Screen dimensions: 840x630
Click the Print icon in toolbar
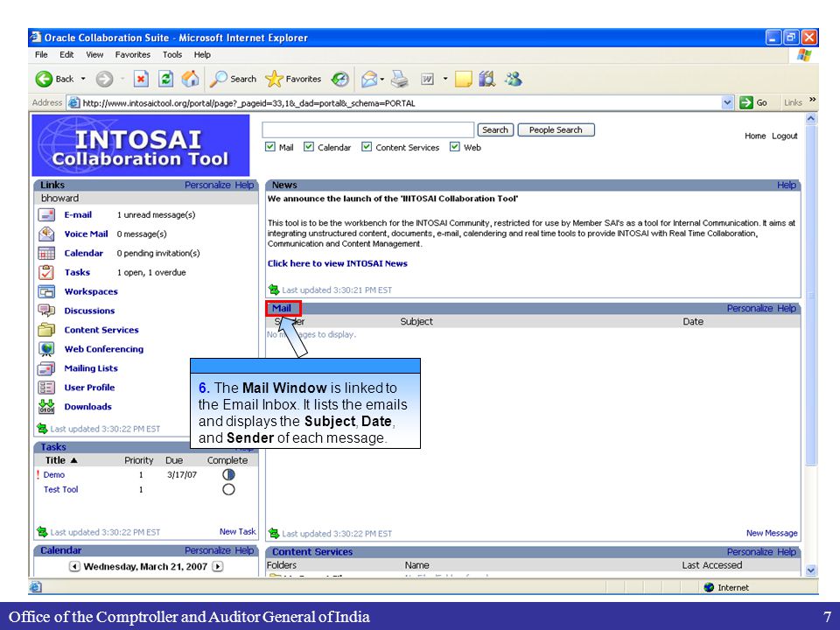coord(400,80)
